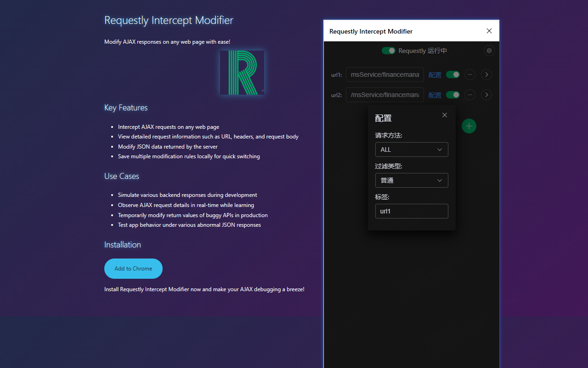Disable the url1 rule switch
Image resolution: width=588 pixels, height=368 pixels.
[x=453, y=75]
